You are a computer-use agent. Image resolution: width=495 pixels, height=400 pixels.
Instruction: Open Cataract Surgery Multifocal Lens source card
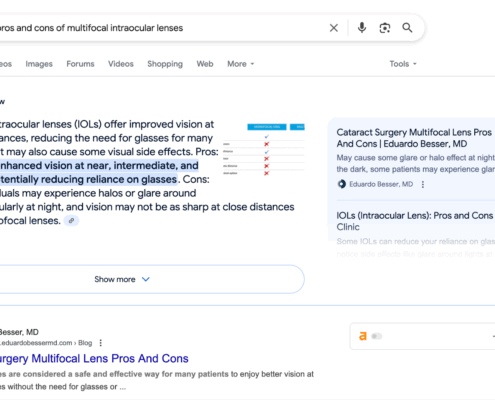coord(414,138)
